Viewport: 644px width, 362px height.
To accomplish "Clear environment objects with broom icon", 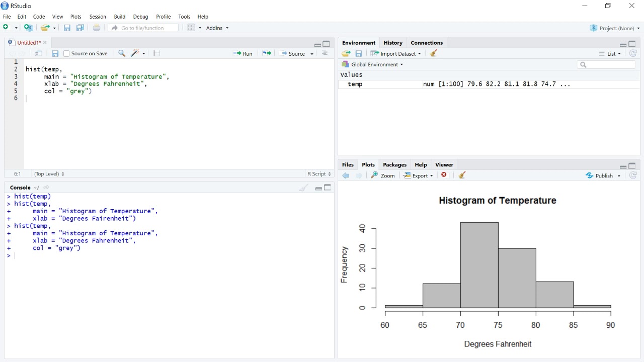I will [434, 53].
